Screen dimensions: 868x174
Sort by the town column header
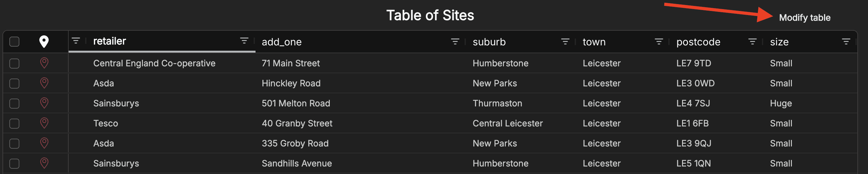tap(594, 42)
